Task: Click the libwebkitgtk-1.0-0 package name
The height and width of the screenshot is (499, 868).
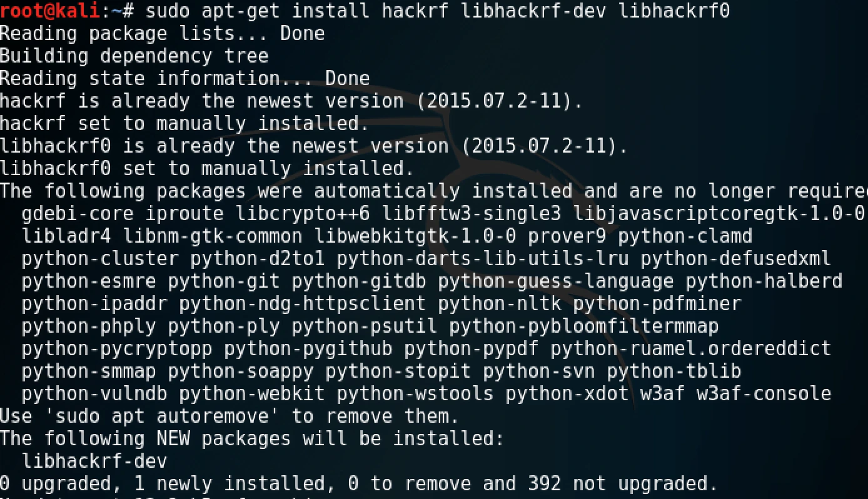Action: pos(415,236)
